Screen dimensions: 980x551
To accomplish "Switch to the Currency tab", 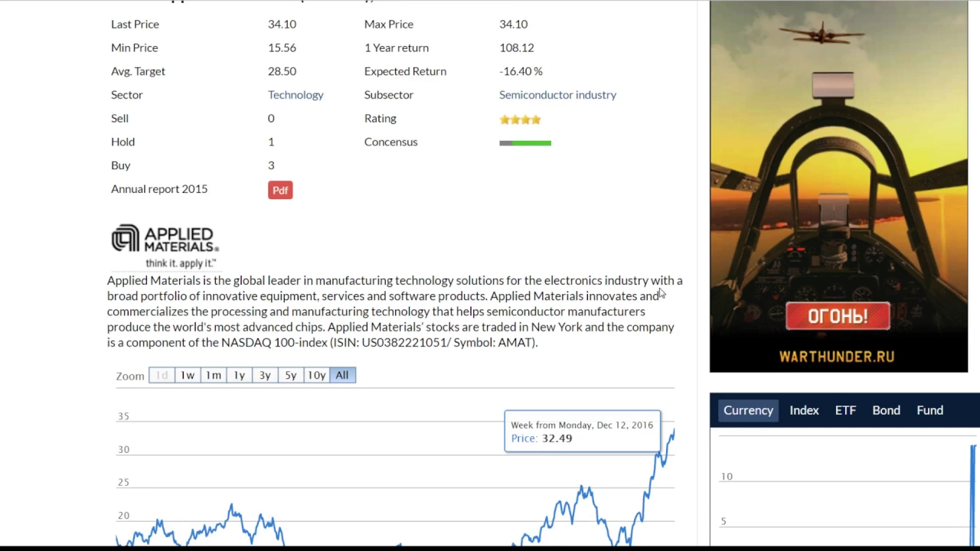I will point(749,410).
